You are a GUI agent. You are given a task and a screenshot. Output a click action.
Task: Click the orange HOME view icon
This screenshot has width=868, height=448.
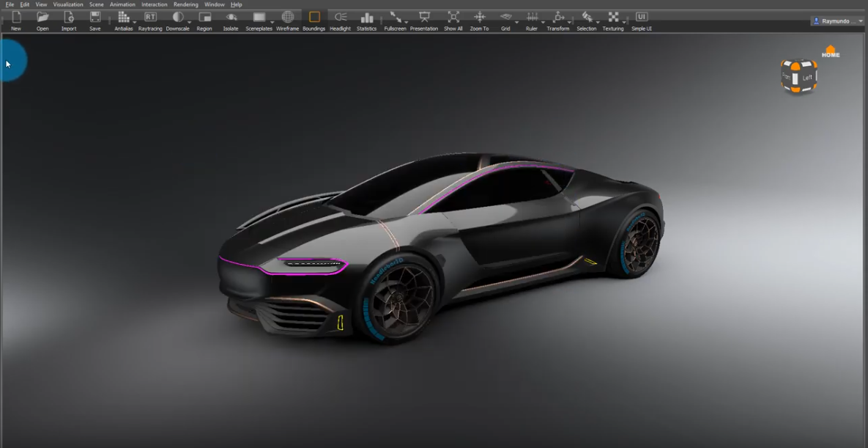[x=831, y=51]
